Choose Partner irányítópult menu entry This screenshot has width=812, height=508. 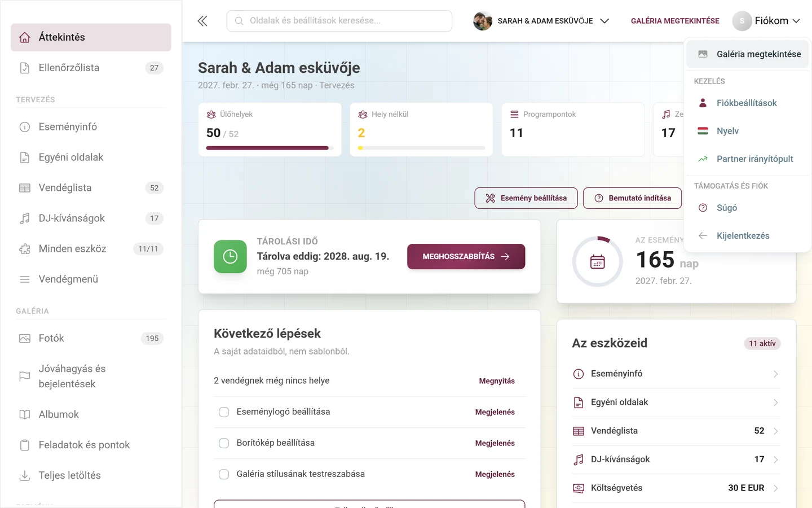748,159
